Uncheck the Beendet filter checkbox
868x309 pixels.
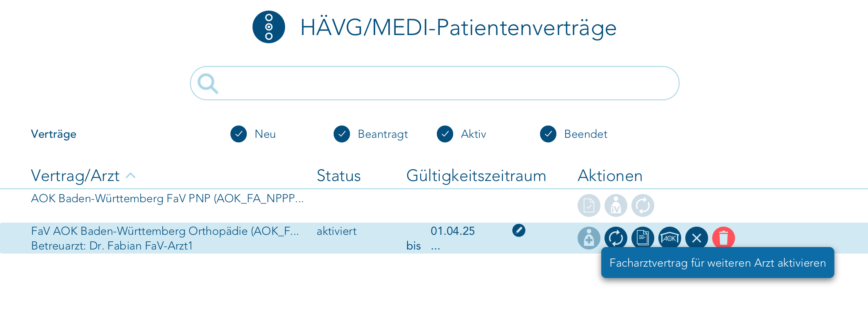(x=548, y=134)
